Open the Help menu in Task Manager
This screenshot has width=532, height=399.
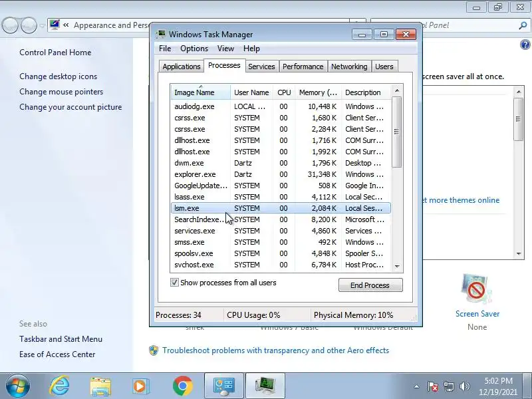click(x=251, y=49)
